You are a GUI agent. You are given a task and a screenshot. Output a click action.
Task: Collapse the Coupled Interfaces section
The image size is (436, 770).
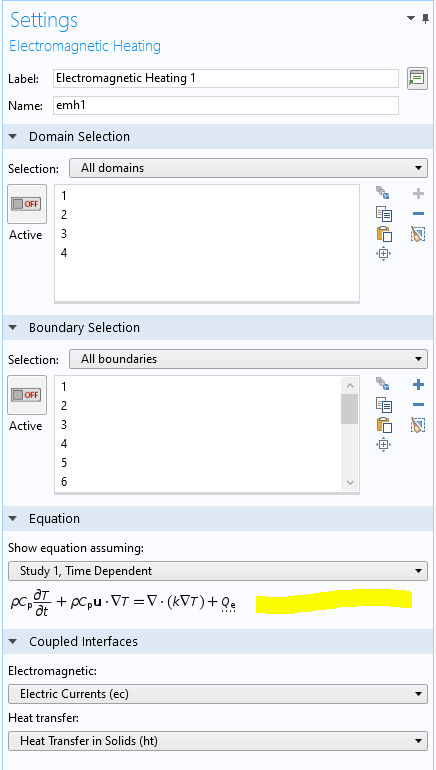coord(13,641)
